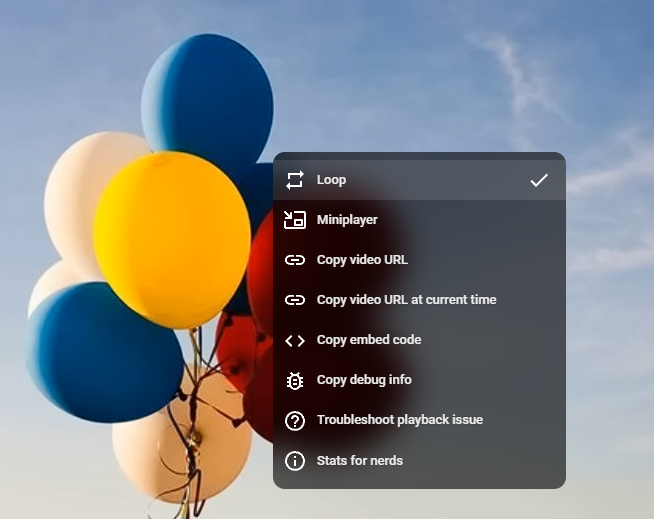Viewport: 654px width, 519px height.
Task: Select Copy debug info
Action: 419,380
